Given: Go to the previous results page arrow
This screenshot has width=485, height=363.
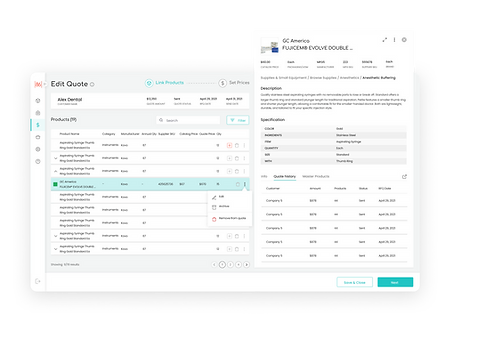Looking at the screenshot, I should coord(214,265).
